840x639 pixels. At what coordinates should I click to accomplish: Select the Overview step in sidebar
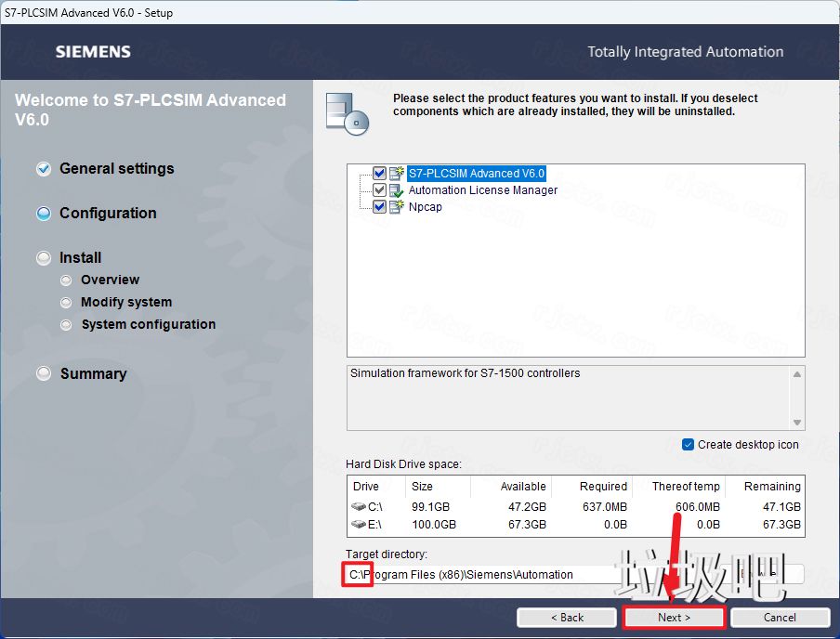click(110, 280)
